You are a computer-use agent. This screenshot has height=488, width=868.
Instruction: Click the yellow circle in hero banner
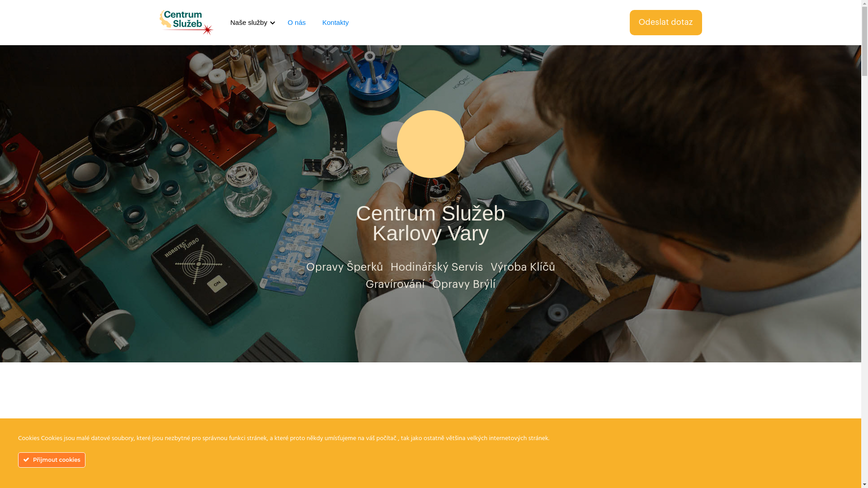pyautogui.click(x=430, y=144)
